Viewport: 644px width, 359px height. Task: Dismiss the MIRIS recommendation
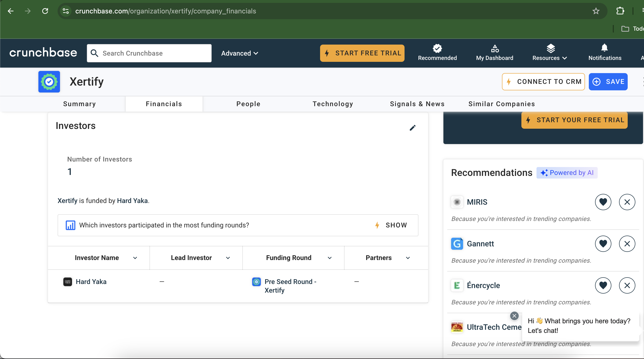[x=627, y=202]
